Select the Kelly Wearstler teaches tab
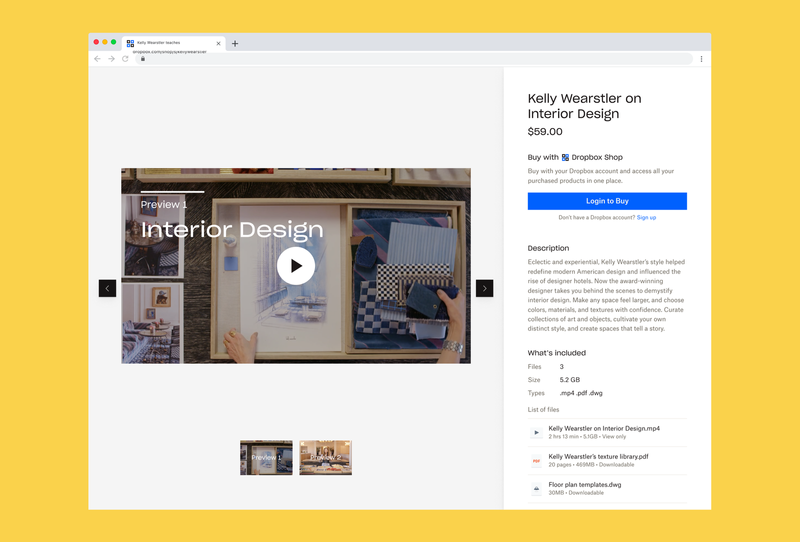This screenshot has height=542, width=800. click(x=170, y=43)
